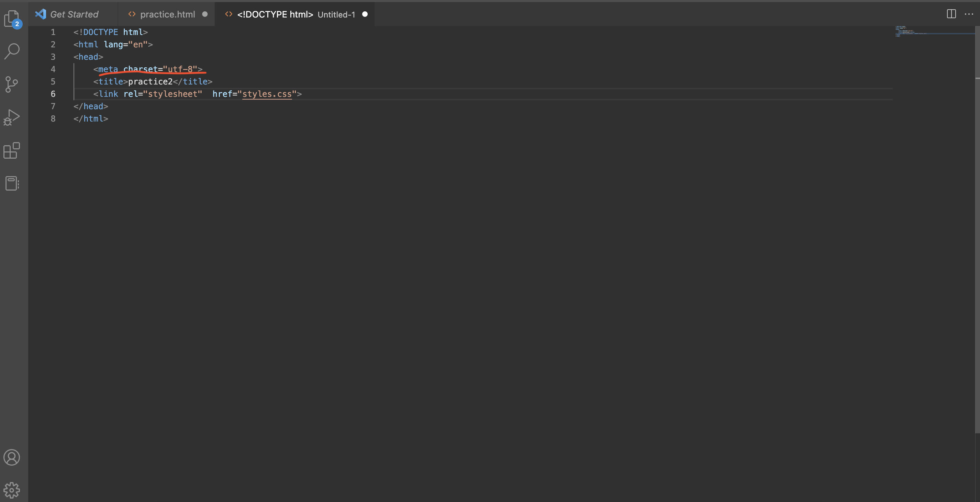Open the More Actions ellipsis menu
The image size is (980, 502).
coord(969,14)
